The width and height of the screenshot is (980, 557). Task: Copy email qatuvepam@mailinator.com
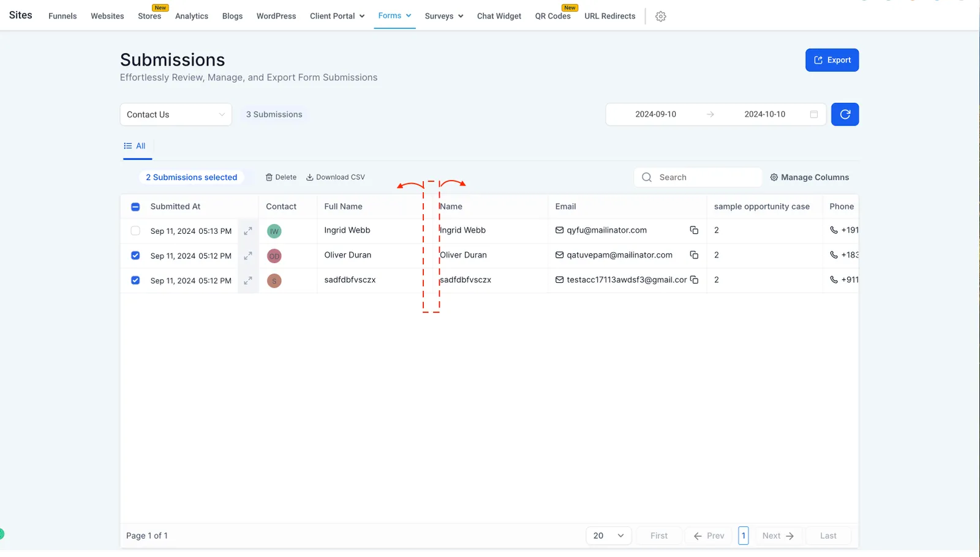point(694,255)
